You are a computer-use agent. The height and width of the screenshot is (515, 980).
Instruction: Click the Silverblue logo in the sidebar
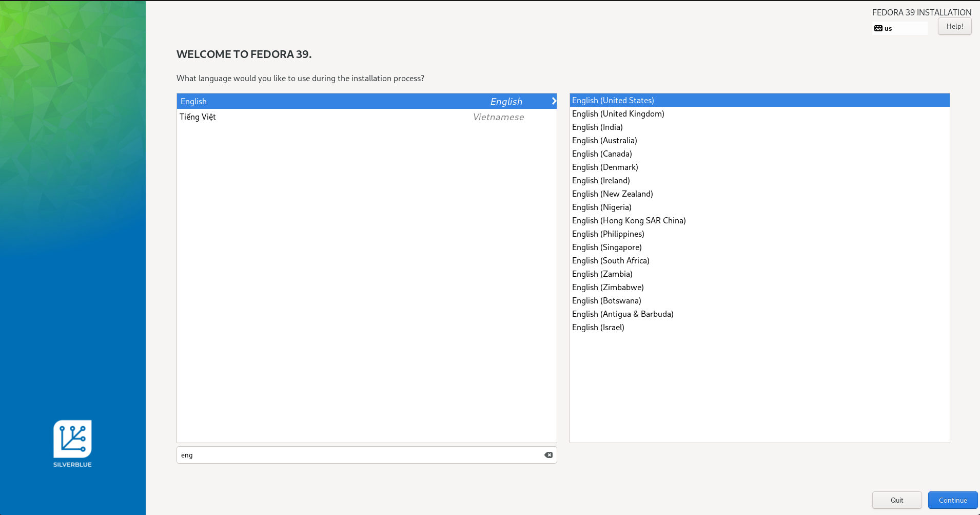point(72,440)
